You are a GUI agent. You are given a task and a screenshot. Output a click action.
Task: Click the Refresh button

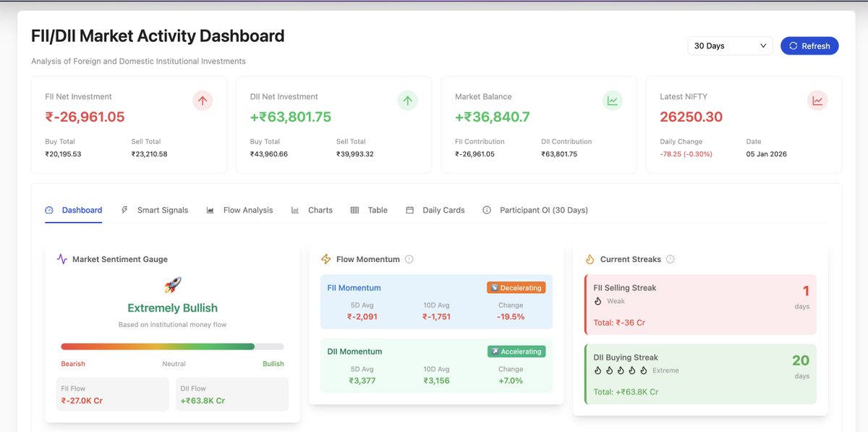pos(809,46)
